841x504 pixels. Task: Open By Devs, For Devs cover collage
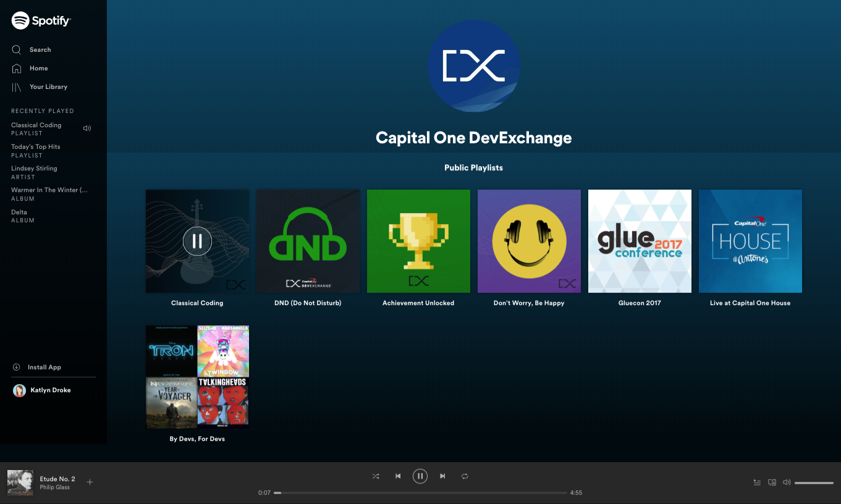pos(197,377)
